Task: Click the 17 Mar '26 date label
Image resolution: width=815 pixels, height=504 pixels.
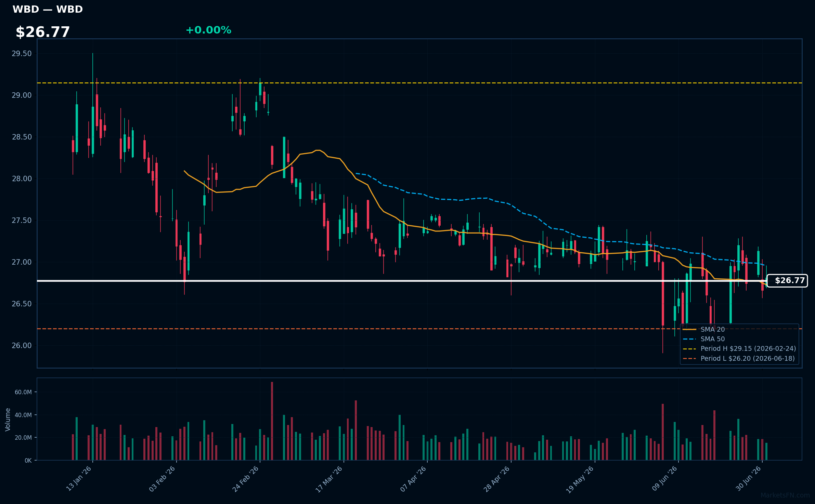Action: (x=329, y=479)
